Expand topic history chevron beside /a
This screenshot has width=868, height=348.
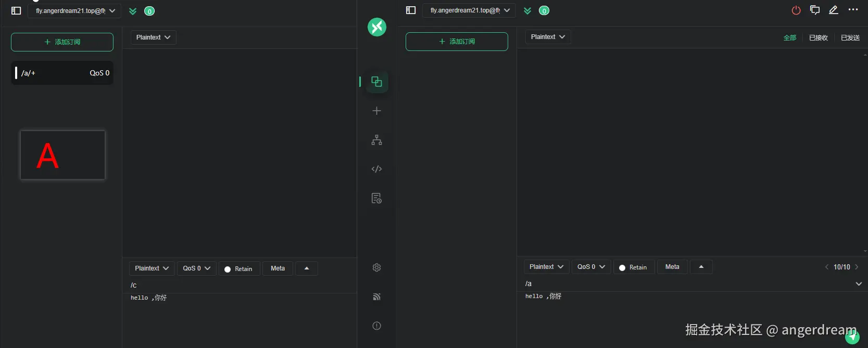click(859, 283)
